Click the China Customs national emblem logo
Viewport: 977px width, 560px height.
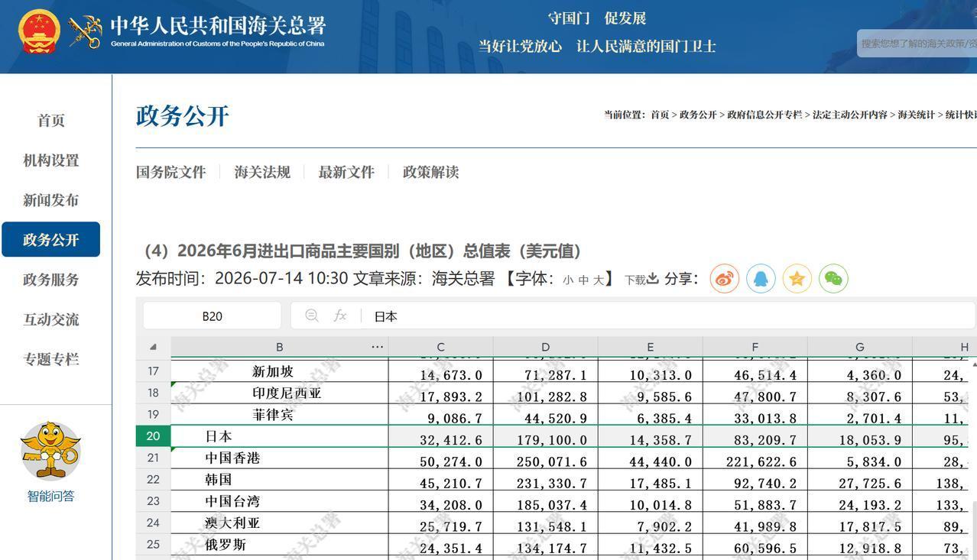(x=39, y=31)
